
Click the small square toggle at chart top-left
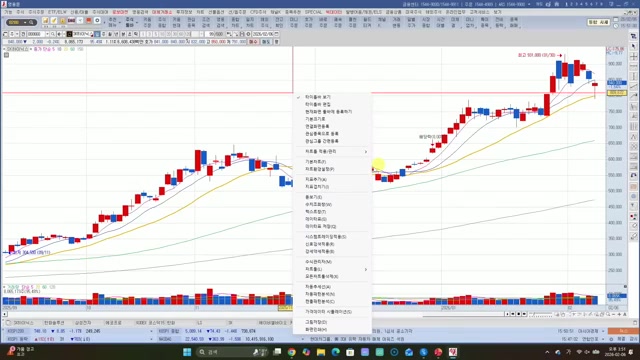click(x=7, y=55)
